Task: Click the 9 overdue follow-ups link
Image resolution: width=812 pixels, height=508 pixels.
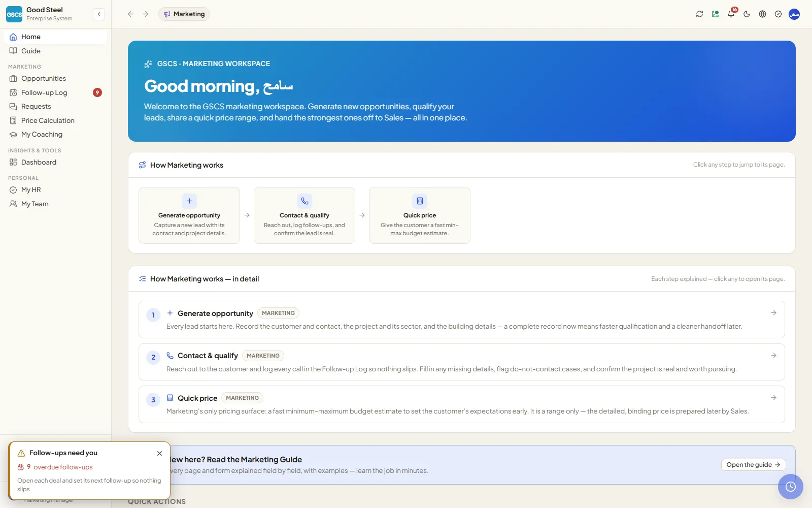Action: 60,467
